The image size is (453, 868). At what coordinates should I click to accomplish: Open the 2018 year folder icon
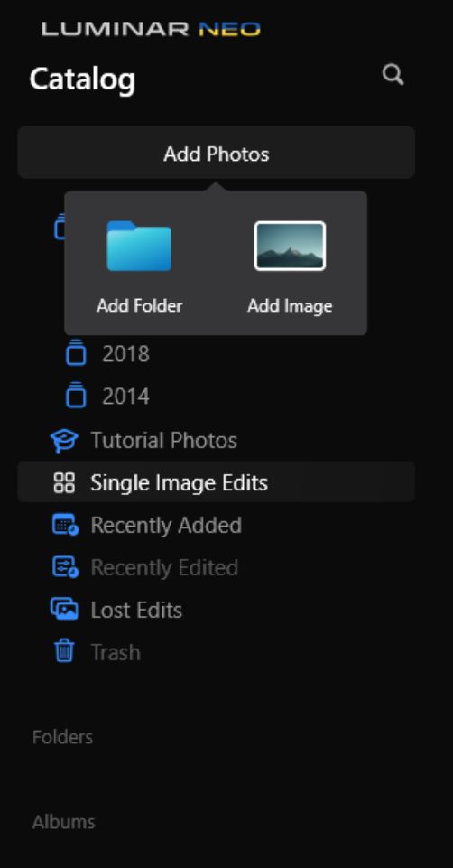pos(76,353)
